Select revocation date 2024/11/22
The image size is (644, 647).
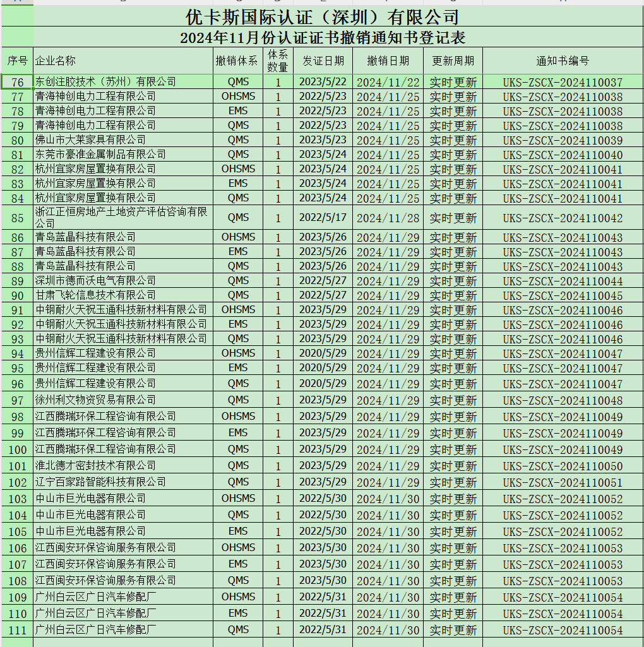[388, 81]
